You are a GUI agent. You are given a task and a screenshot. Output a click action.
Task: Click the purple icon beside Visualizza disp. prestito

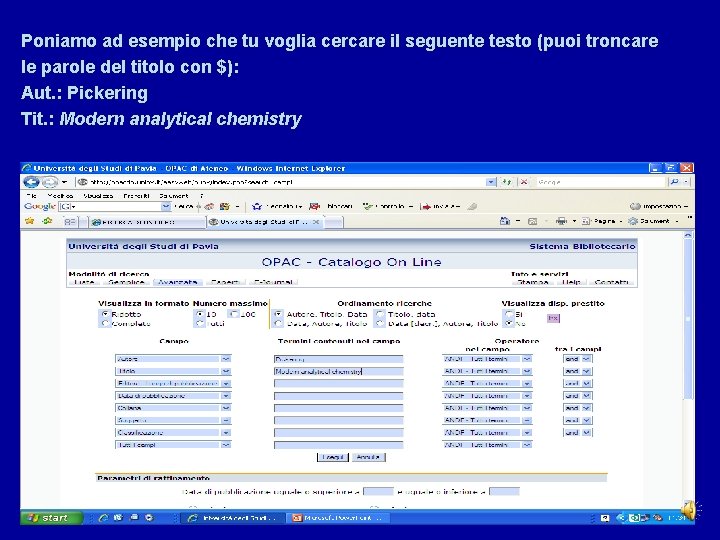click(553, 318)
